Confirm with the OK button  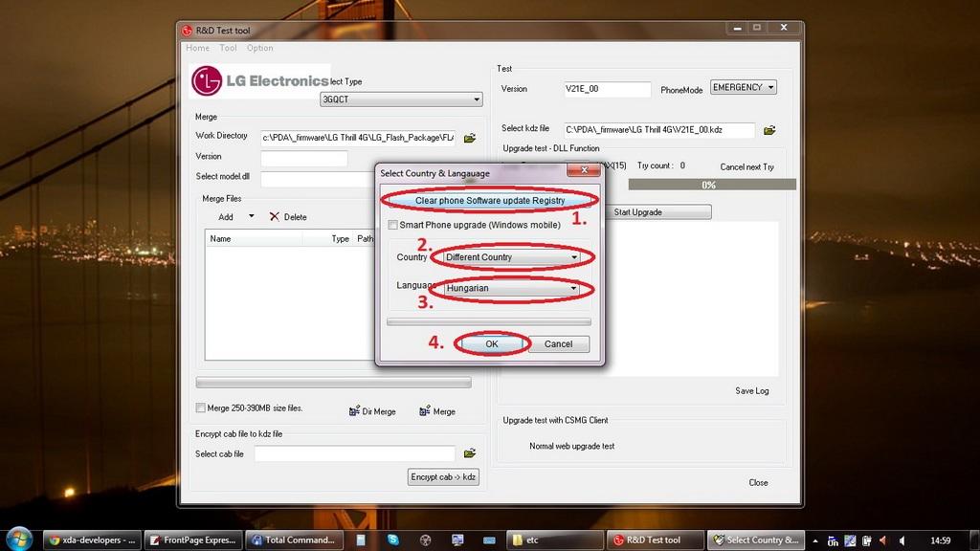[492, 344]
